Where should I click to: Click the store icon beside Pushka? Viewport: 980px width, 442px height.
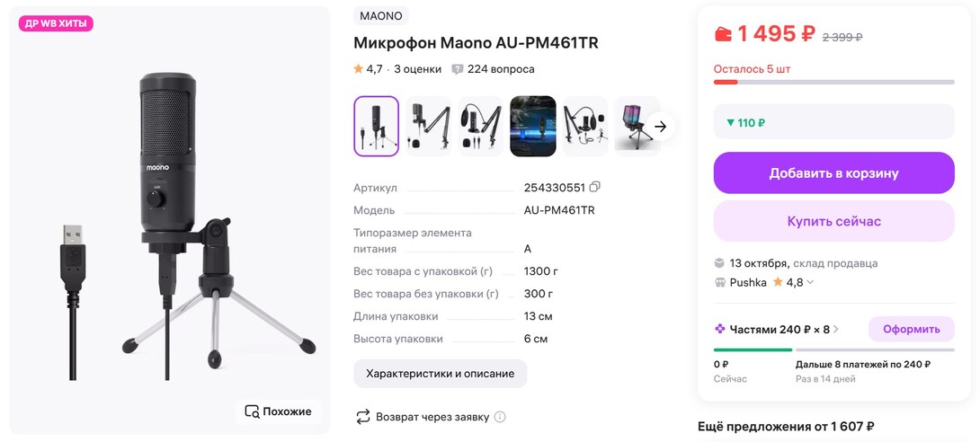(719, 282)
